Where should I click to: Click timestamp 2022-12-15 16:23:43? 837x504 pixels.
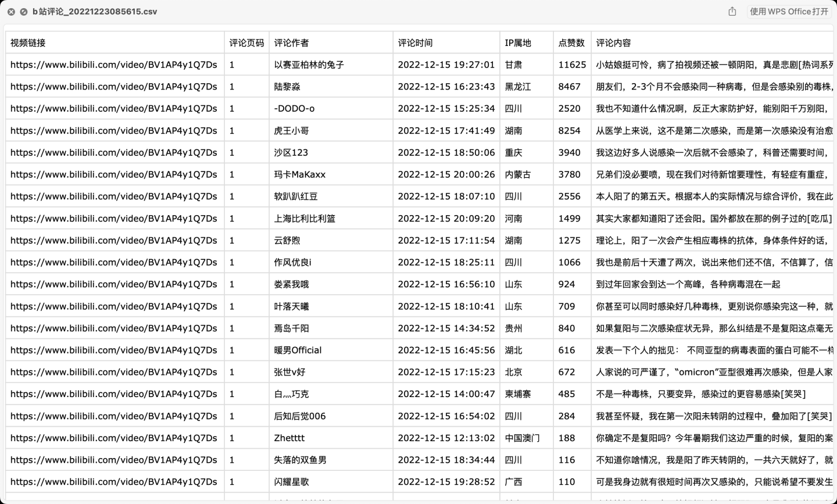point(446,87)
